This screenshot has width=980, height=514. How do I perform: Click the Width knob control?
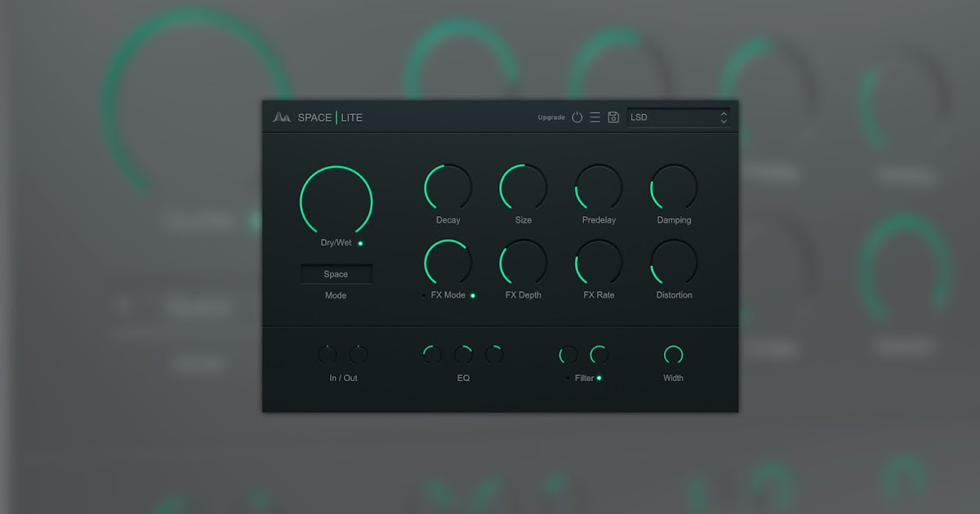click(672, 356)
